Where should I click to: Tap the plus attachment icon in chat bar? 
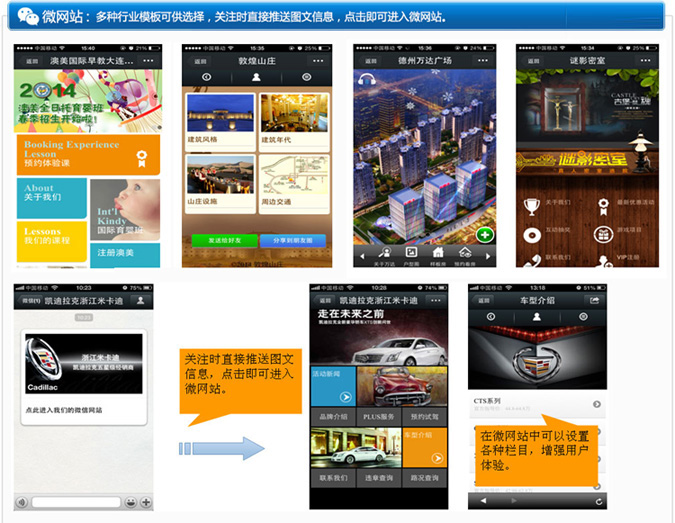click(146, 502)
